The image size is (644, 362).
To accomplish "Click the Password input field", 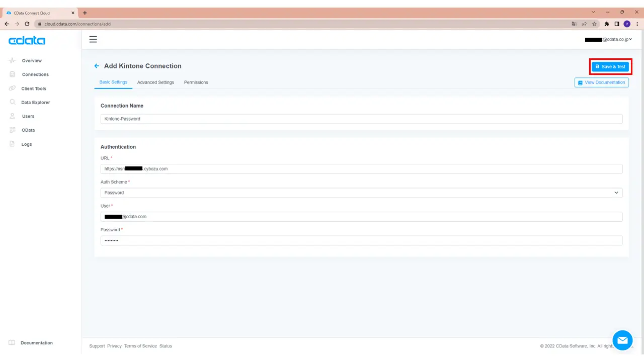I will [x=361, y=241].
